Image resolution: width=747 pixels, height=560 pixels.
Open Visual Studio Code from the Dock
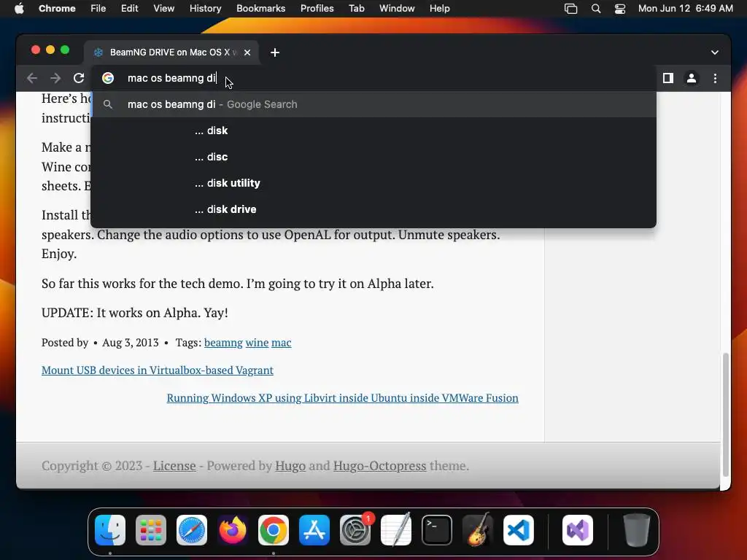[x=519, y=530]
